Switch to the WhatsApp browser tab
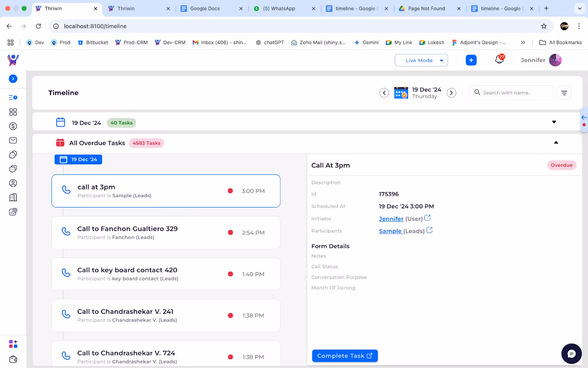 coord(279,8)
